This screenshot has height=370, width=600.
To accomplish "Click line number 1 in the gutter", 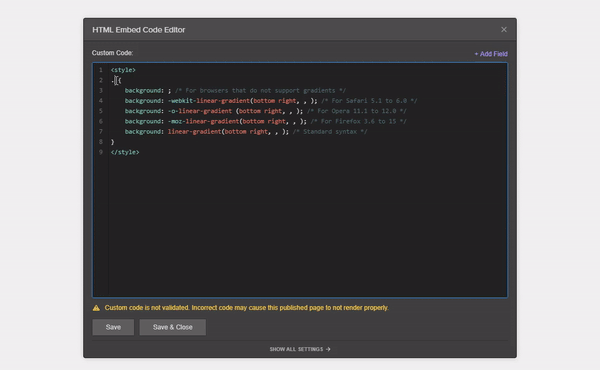I will click(x=101, y=70).
